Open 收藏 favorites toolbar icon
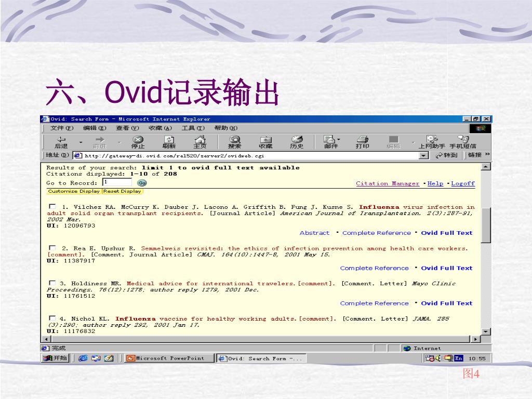The width and height of the screenshot is (532, 399). click(x=265, y=142)
